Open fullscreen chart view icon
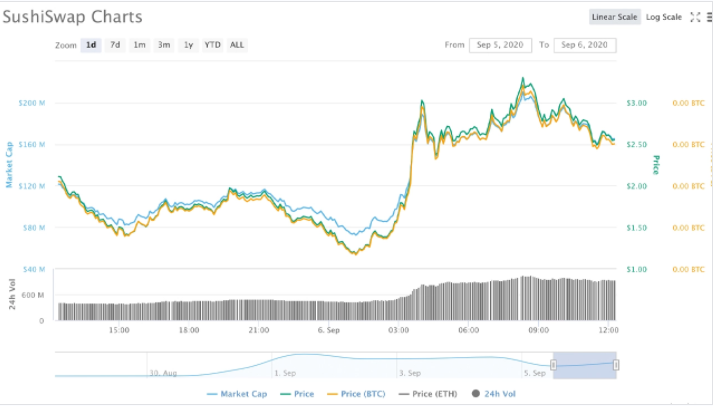The height and width of the screenshot is (406, 713). [695, 17]
